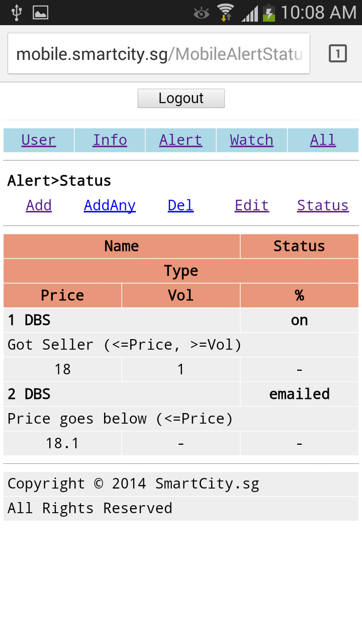Image resolution: width=362 pixels, height=644 pixels.
Task: Open the Info navigation tab
Action: 110,140
